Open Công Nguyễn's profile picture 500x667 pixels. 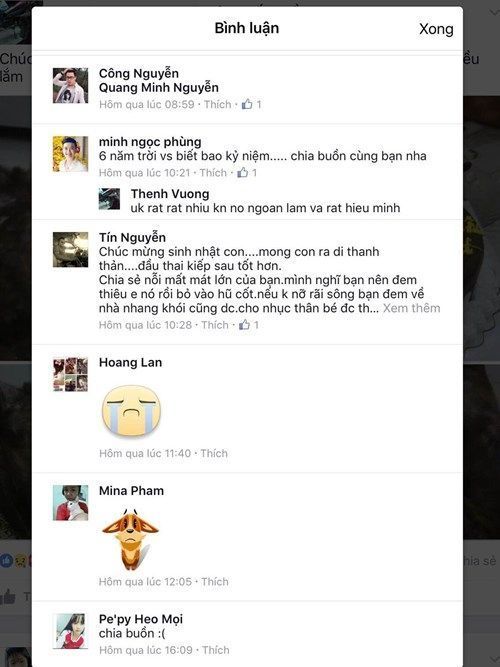tap(70, 86)
